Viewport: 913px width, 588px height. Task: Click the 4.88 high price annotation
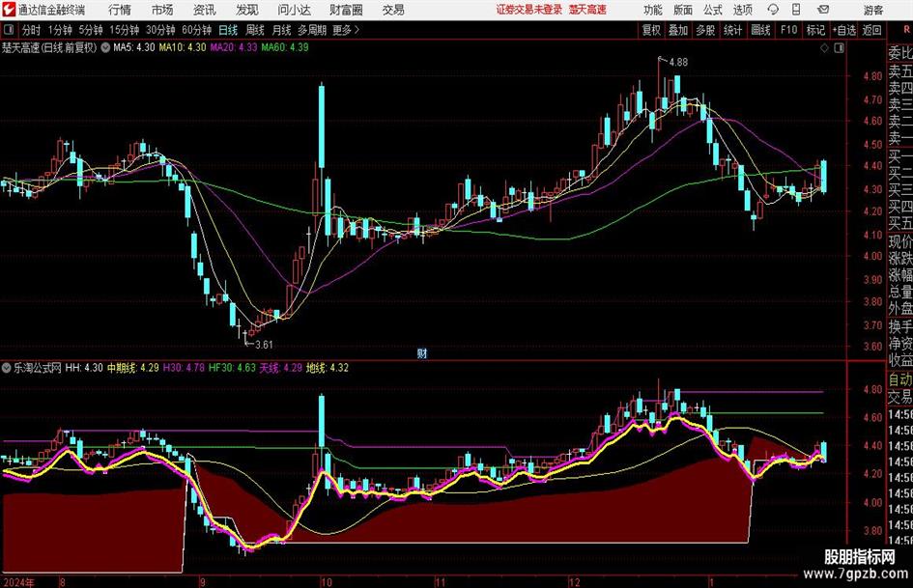[x=678, y=63]
